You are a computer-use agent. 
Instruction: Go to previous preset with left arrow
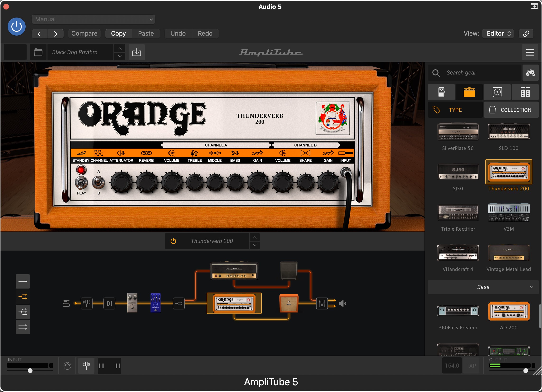pos(39,34)
